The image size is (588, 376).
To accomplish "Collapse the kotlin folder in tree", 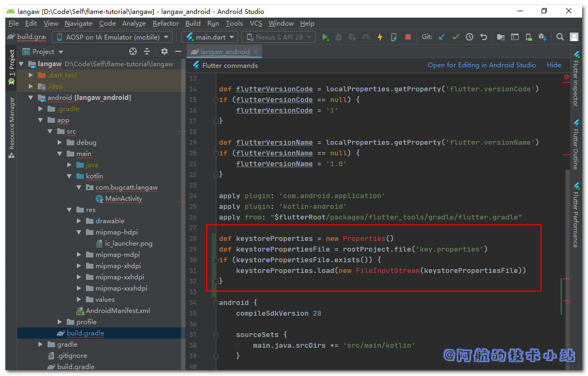I will 69,176.
